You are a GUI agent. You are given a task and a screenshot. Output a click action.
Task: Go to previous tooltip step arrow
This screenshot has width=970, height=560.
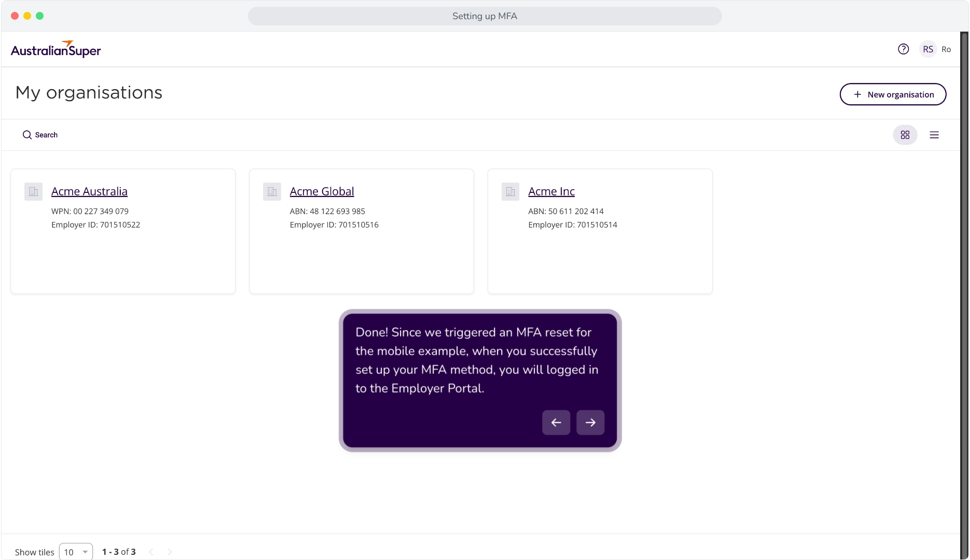[x=556, y=423]
